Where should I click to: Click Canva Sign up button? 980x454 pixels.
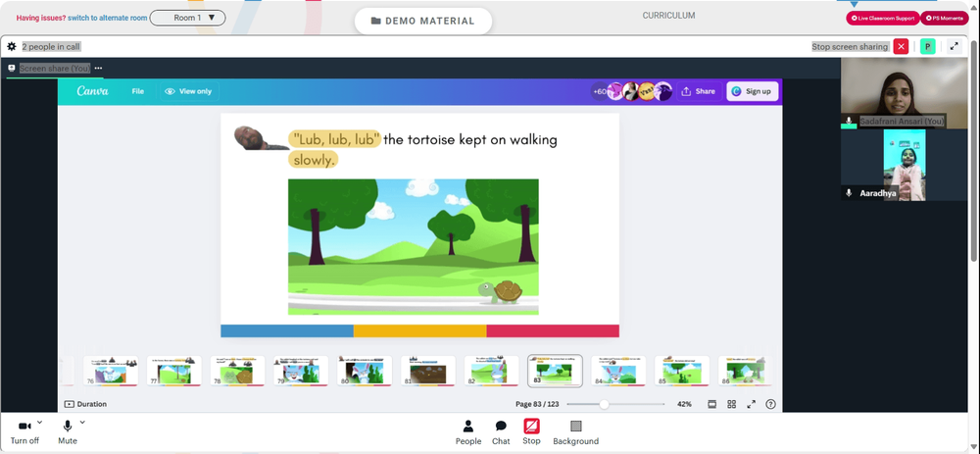coord(752,91)
